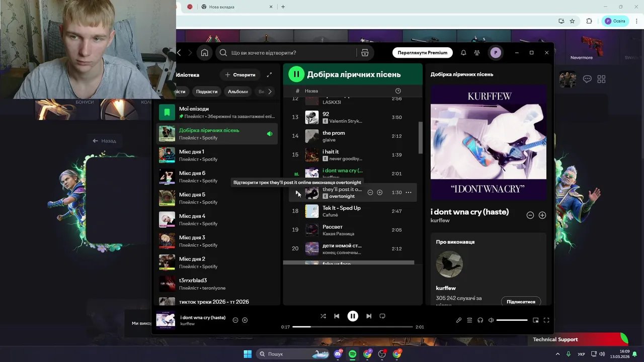Adjust the volume slider in Spotify

click(x=512, y=320)
